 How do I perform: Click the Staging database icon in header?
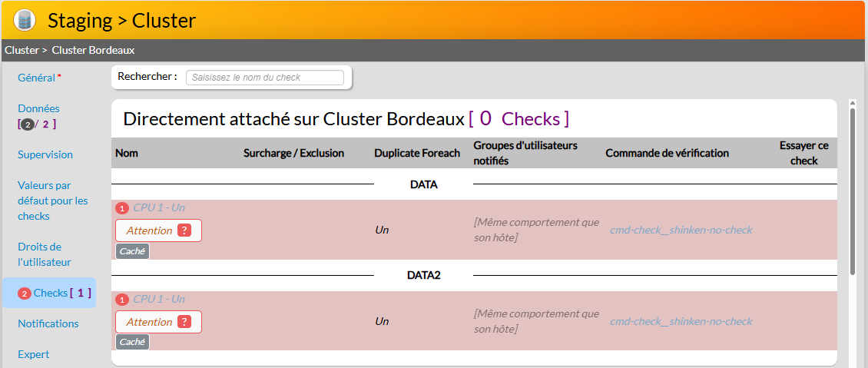click(x=25, y=20)
